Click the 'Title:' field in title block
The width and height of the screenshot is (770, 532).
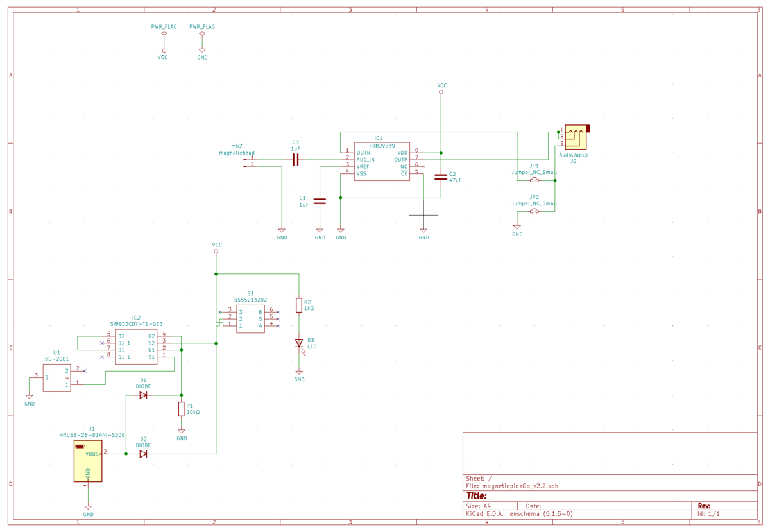tap(476, 496)
